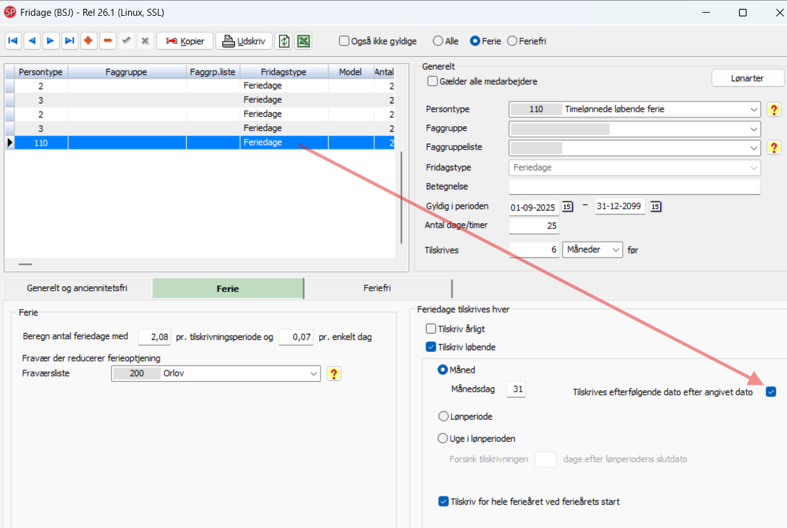Open calendar for period start date

pyautogui.click(x=567, y=206)
